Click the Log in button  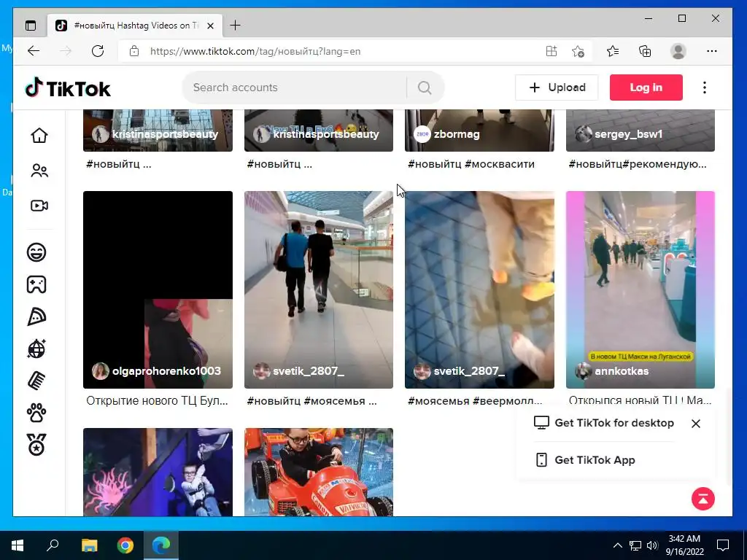click(x=646, y=87)
